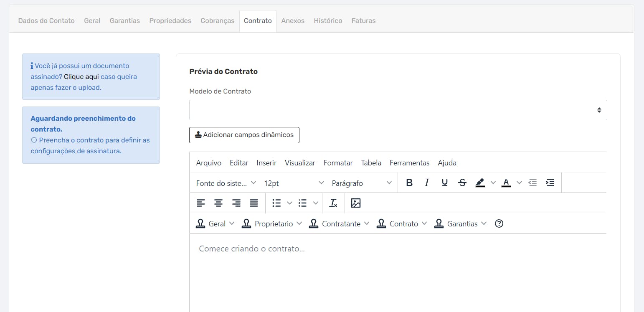Open the Histórico tab
Viewport: 644px width, 312px height.
(328, 21)
